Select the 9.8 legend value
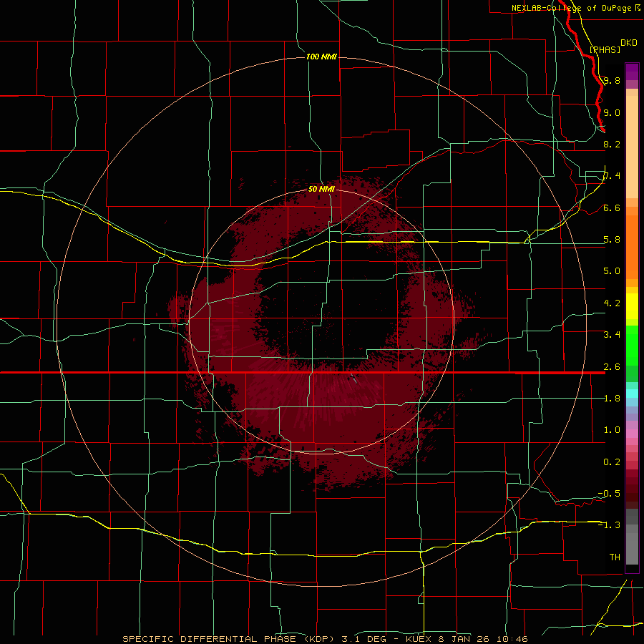The image size is (644, 644). (x=612, y=80)
